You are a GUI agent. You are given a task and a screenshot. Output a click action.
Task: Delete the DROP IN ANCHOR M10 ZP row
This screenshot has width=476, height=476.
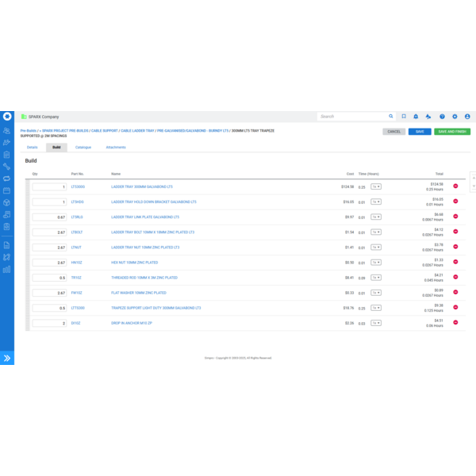coord(455,323)
